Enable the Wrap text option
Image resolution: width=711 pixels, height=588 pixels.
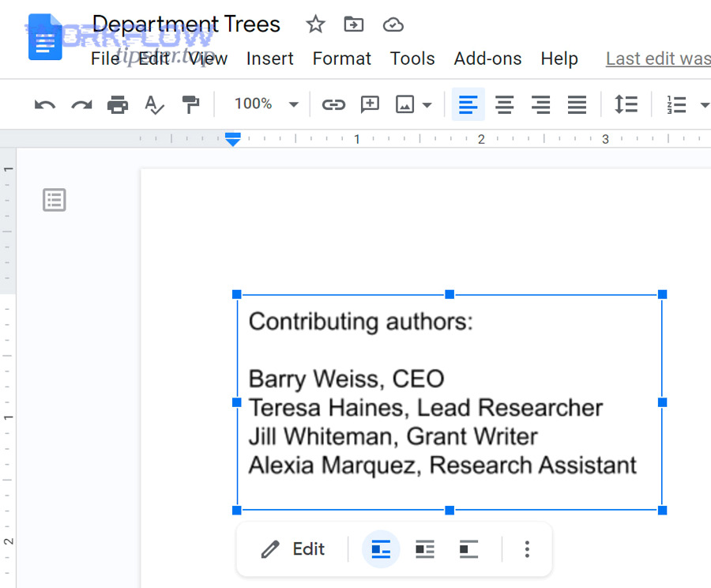[x=424, y=548]
